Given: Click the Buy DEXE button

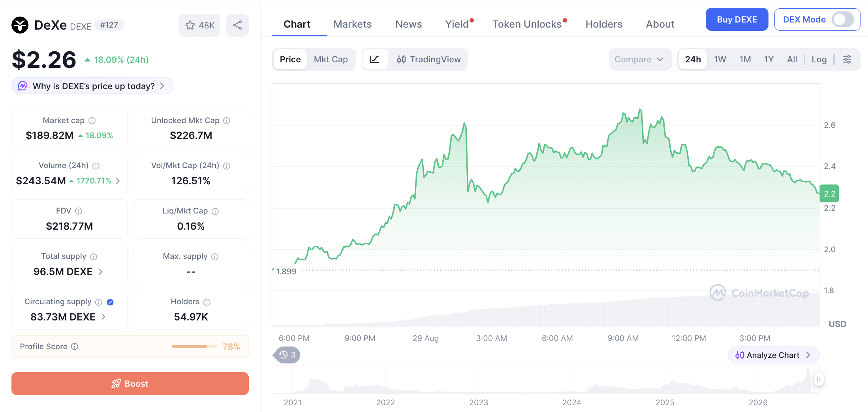Looking at the screenshot, I should click(736, 19).
